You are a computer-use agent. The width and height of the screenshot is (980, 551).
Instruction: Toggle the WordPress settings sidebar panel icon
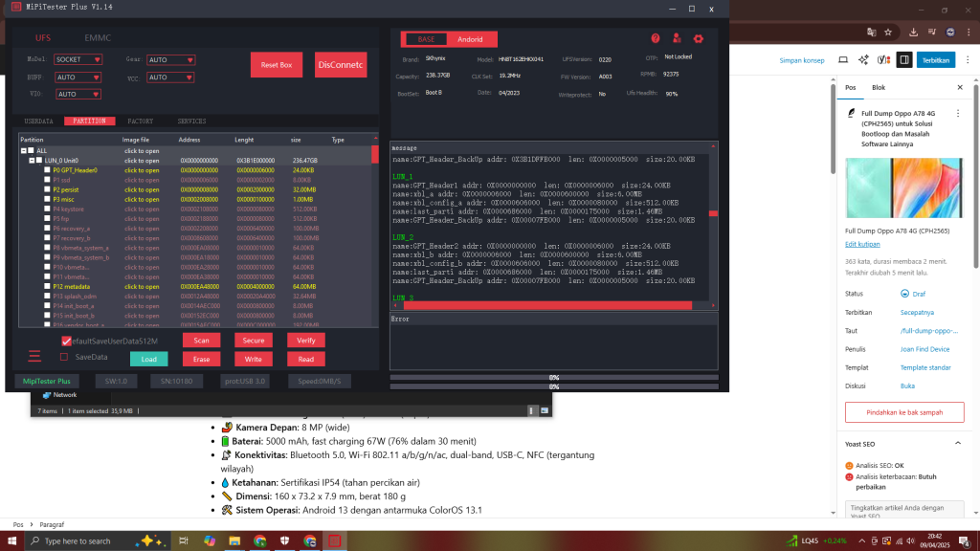click(903, 59)
